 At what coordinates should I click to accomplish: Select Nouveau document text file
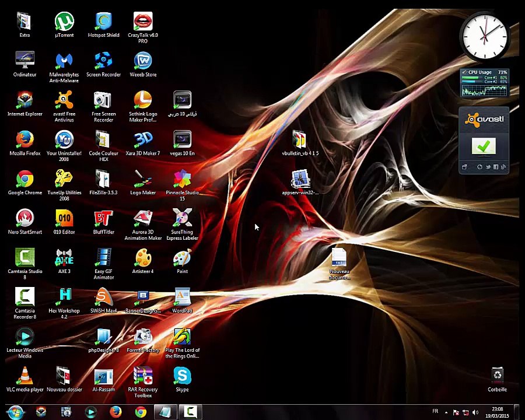coord(339,264)
